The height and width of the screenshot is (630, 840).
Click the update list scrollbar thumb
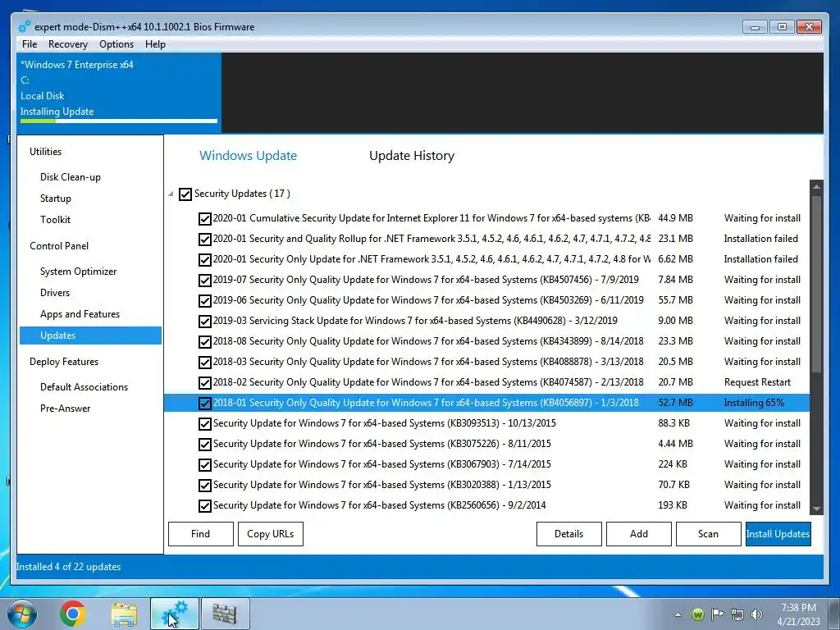click(x=816, y=284)
